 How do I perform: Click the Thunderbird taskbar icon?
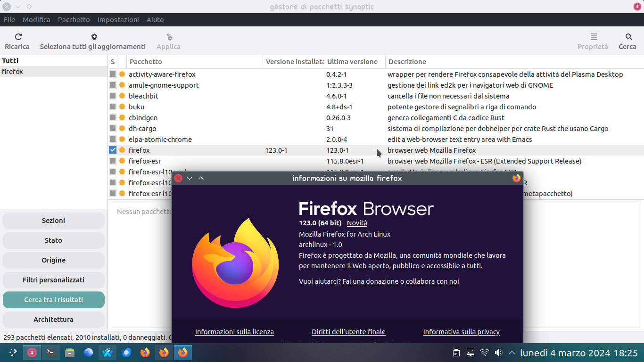tap(126, 353)
